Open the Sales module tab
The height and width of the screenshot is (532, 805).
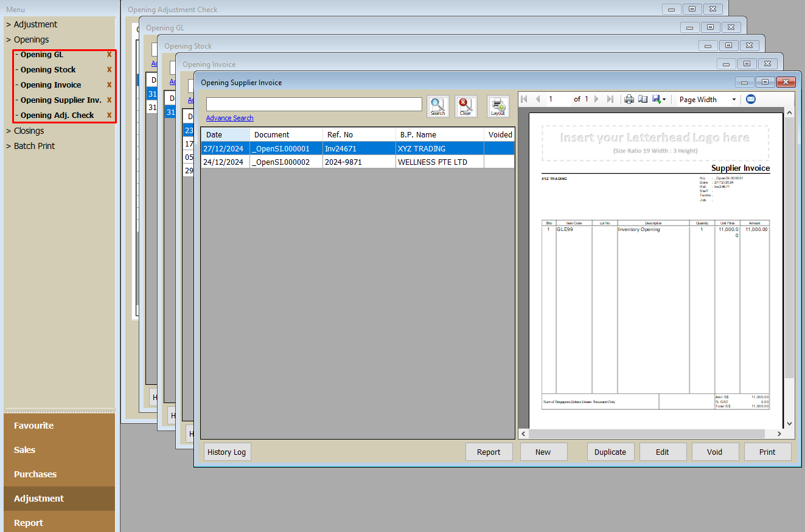click(x=25, y=450)
